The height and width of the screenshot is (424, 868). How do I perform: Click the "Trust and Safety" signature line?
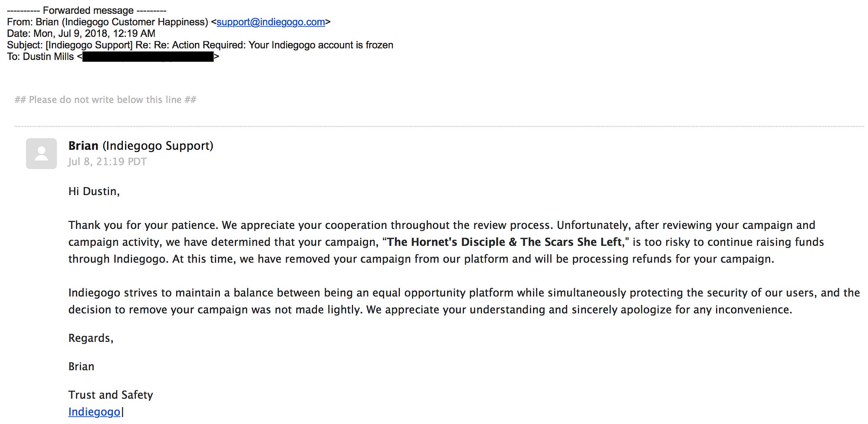point(111,395)
